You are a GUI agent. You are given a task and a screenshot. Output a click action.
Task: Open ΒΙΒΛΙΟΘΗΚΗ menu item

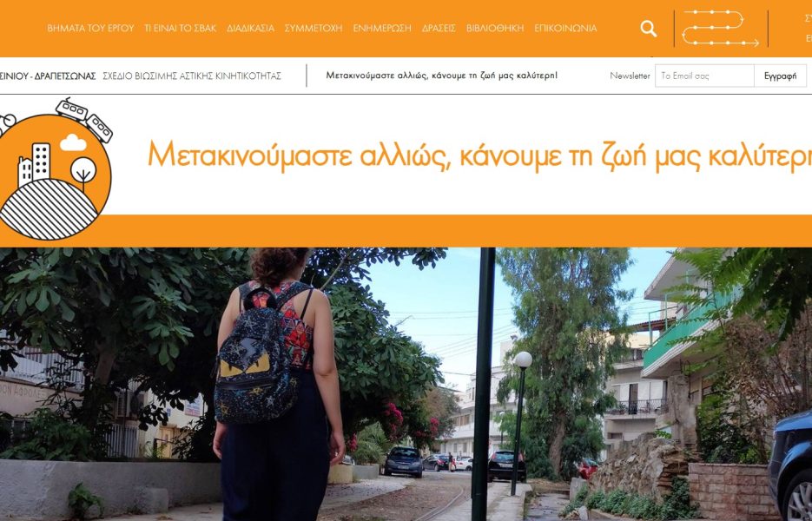[495, 29]
